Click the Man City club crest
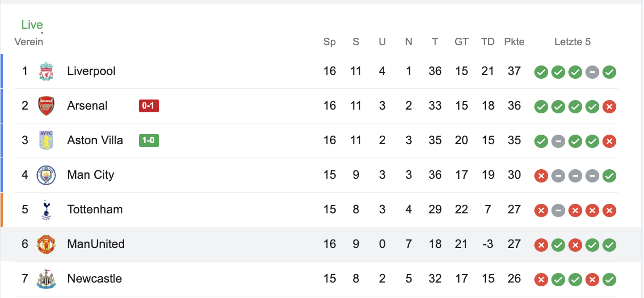 (46, 175)
